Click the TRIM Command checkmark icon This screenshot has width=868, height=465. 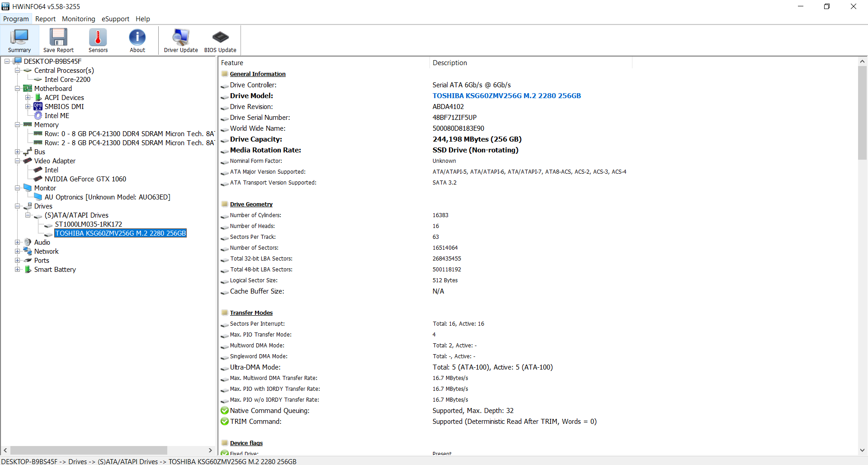pyautogui.click(x=225, y=422)
